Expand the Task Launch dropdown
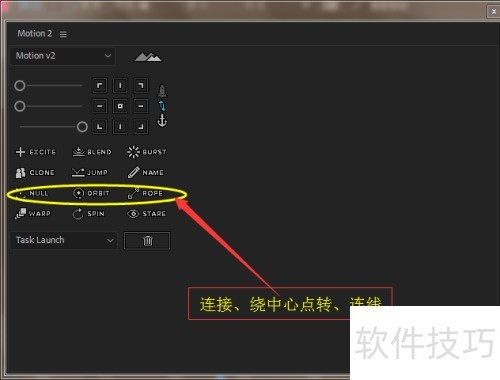500x380 pixels. tap(64, 240)
